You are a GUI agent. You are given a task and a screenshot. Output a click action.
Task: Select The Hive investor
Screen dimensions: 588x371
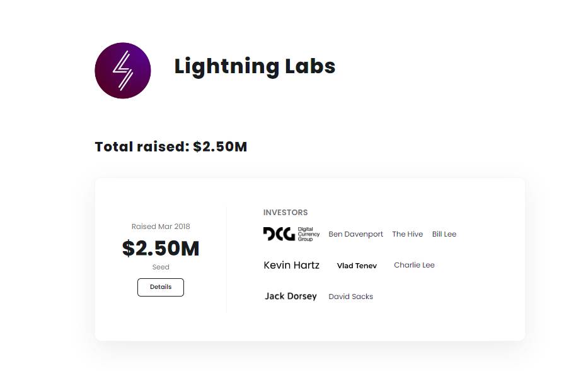407,234
